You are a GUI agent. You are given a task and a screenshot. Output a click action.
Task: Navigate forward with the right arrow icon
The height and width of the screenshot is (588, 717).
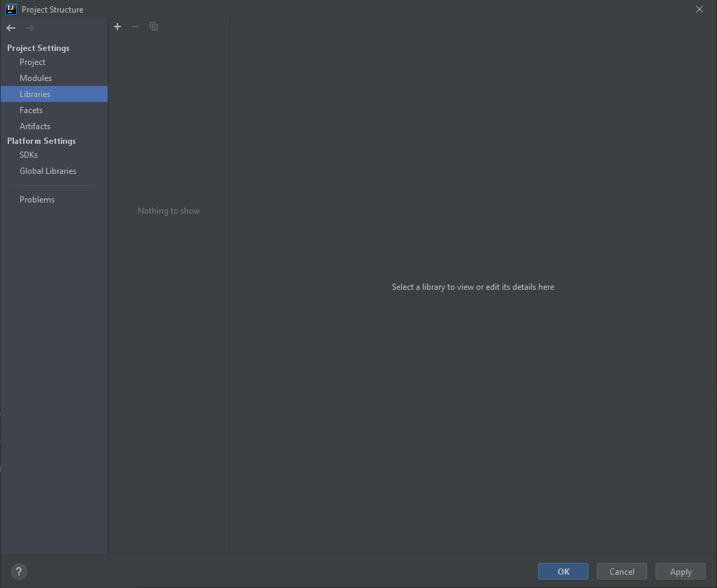(28, 28)
